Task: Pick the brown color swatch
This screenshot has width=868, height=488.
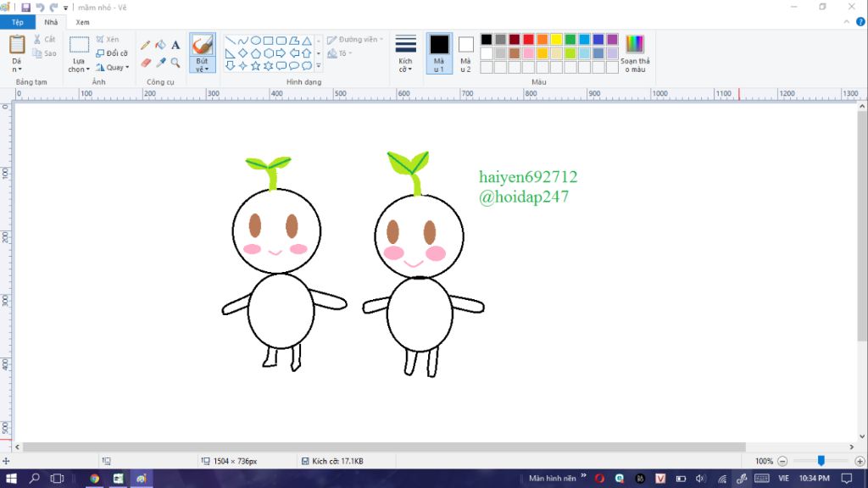Action: pos(515,53)
